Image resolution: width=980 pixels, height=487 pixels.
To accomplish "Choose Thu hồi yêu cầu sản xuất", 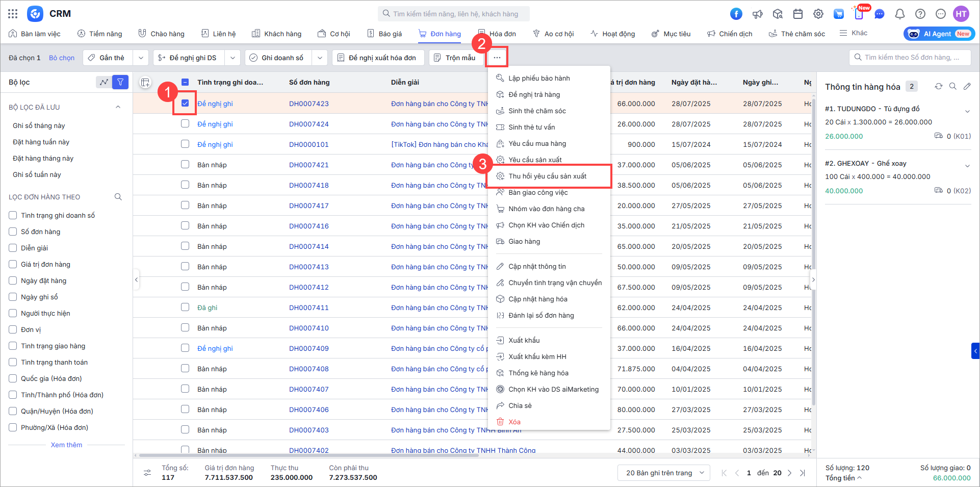I will [x=549, y=176].
